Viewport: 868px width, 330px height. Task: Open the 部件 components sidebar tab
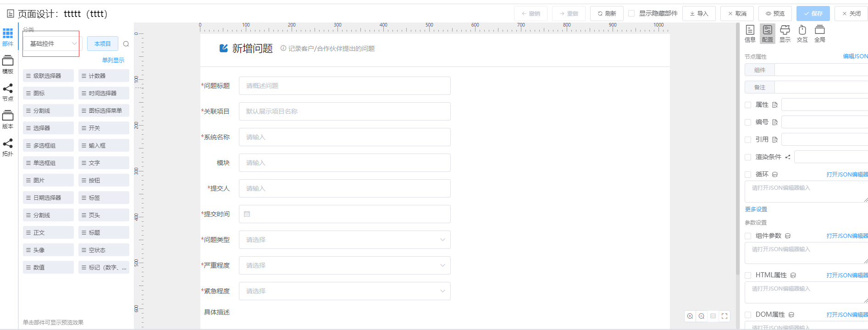pyautogui.click(x=8, y=37)
